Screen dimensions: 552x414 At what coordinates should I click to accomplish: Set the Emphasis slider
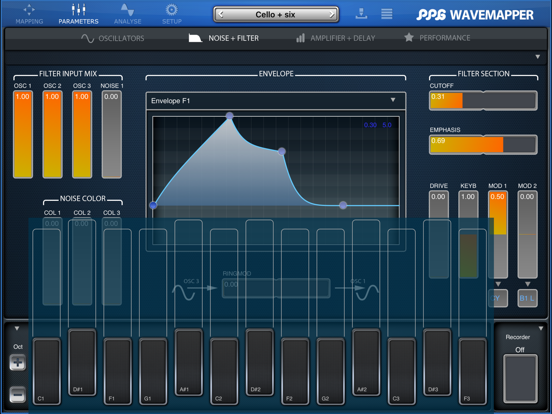tap(483, 145)
